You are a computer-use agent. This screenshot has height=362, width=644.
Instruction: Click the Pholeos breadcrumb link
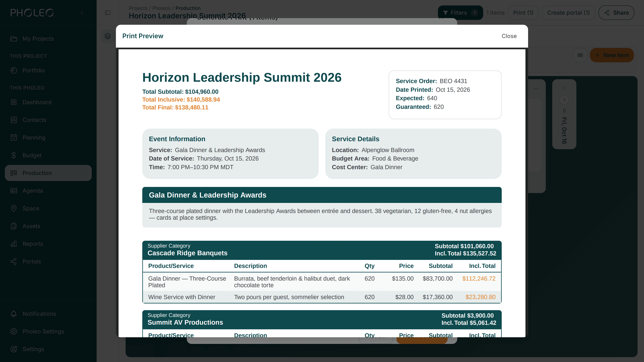(x=161, y=8)
